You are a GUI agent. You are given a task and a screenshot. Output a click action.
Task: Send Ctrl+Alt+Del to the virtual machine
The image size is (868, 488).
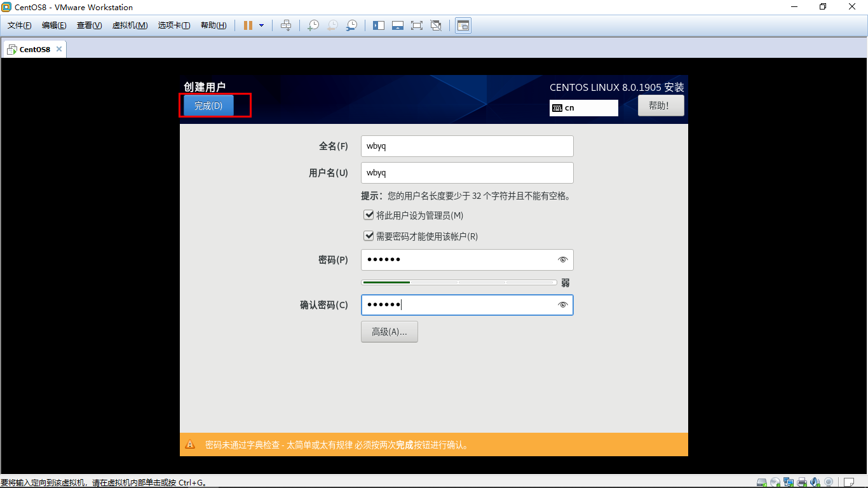pyautogui.click(x=286, y=25)
